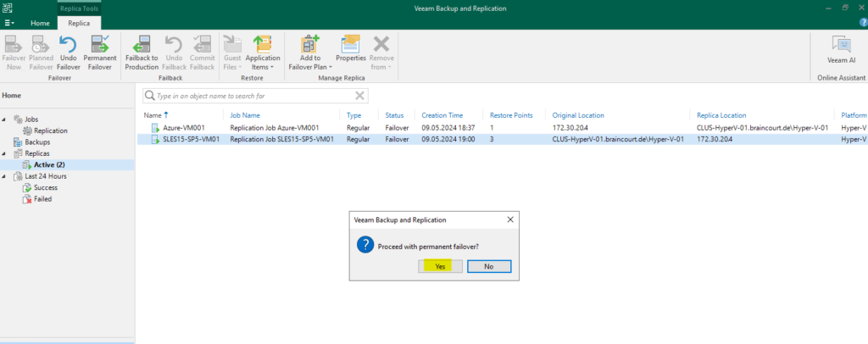Screen dimensions: 868x344
Task: Sort by Restore Points column header
Action: 511,115
